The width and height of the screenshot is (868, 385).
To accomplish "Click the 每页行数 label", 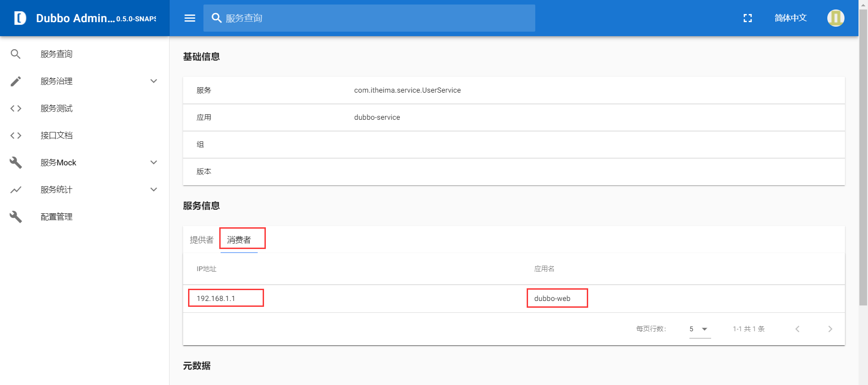I will click(651, 329).
